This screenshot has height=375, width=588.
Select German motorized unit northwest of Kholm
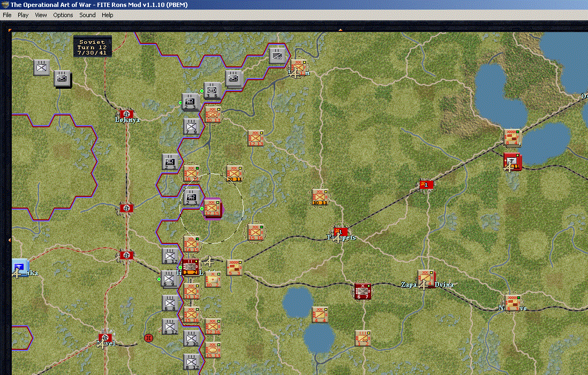pyautogui.click(x=277, y=55)
